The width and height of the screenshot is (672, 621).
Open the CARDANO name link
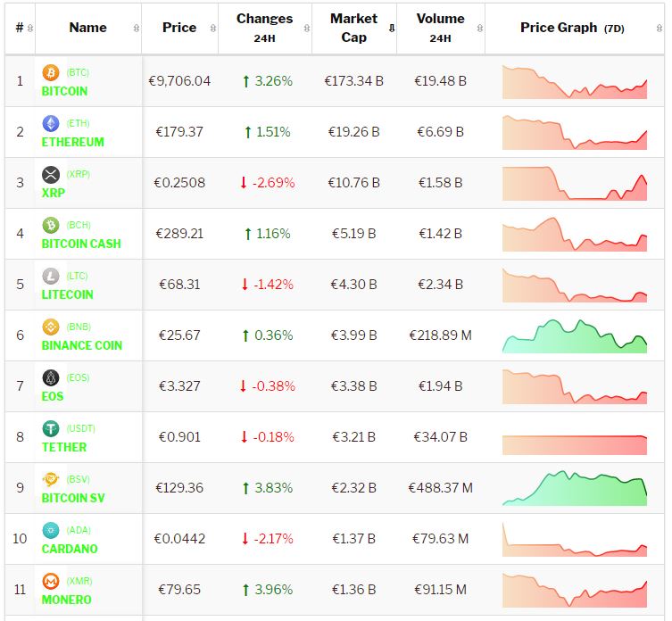coord(70,549)
